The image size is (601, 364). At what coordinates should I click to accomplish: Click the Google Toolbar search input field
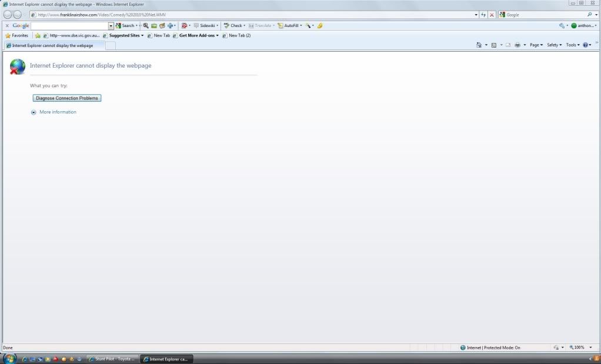[x=70, y=26]
